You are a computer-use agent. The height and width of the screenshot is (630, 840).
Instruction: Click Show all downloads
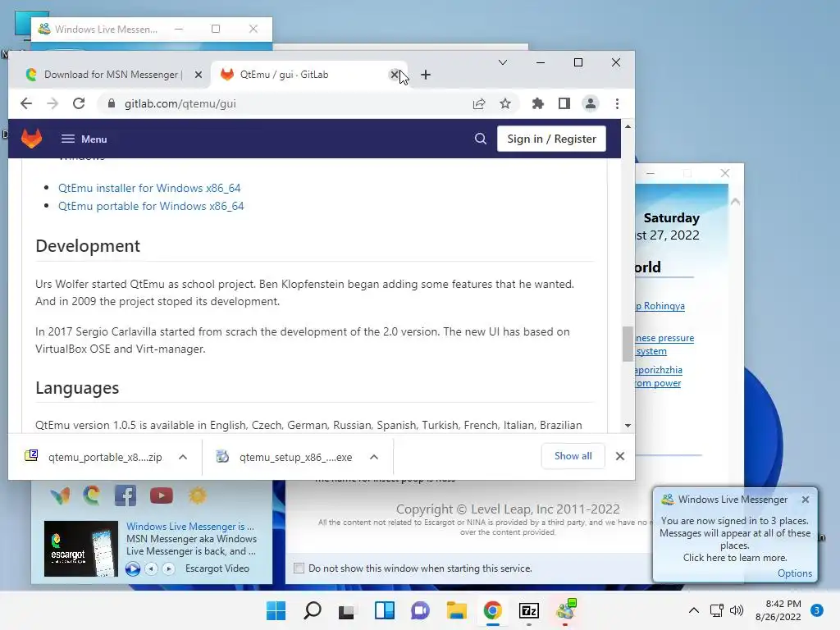[x=573, y=456]
